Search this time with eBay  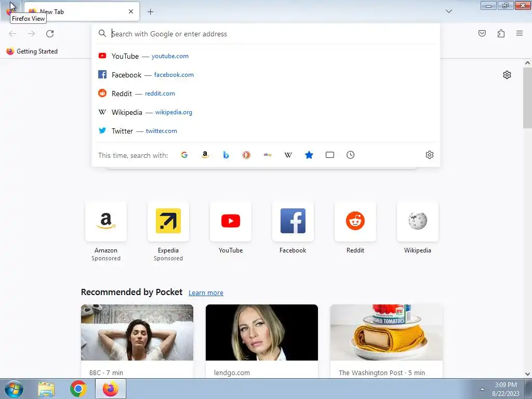click(x=268, y=155)
